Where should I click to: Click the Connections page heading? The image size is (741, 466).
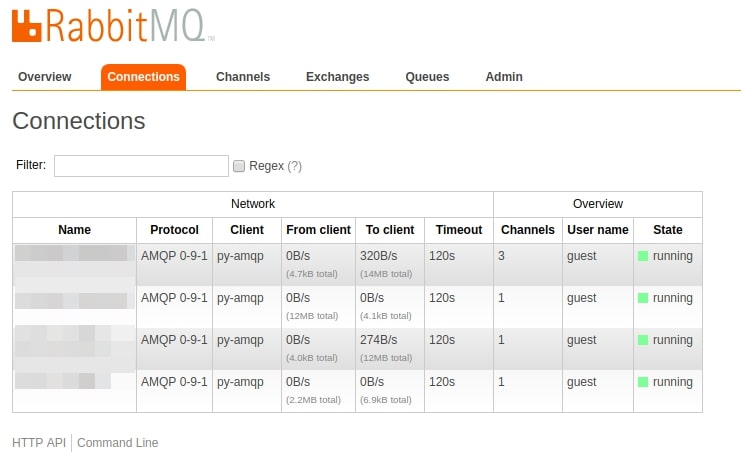click(x=79, y=121)
